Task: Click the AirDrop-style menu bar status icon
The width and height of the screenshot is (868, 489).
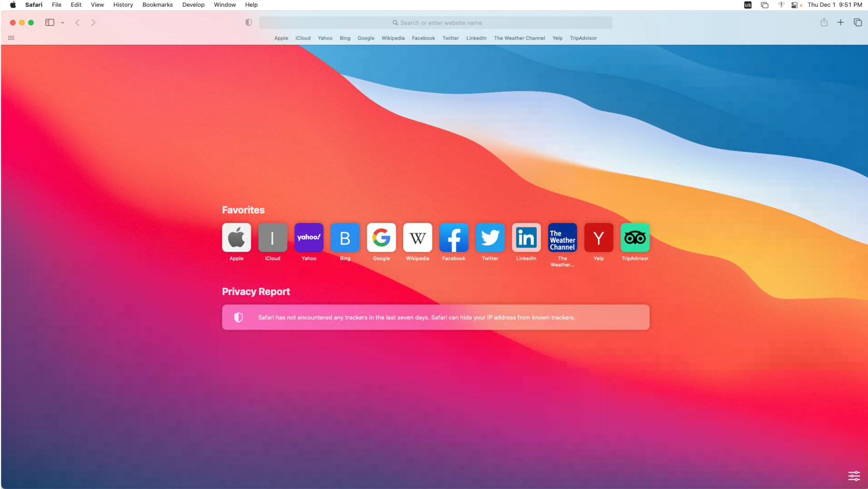Action: [781, 5]
